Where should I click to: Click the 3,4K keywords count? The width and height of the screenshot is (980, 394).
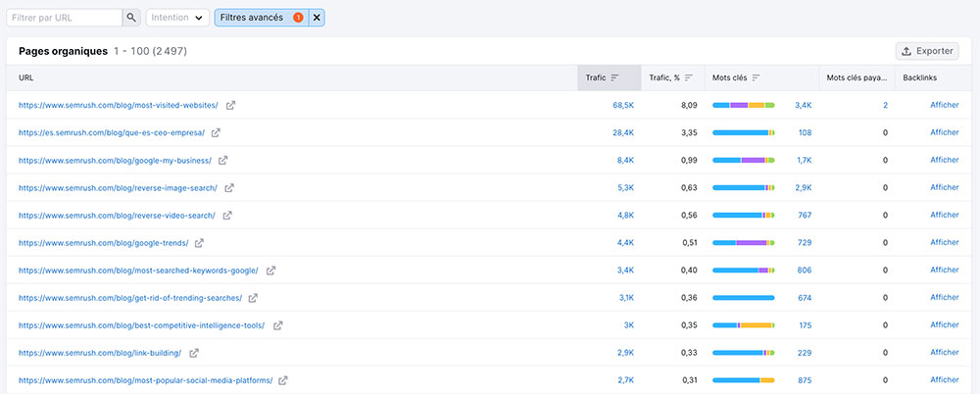[x=804, y=106]
